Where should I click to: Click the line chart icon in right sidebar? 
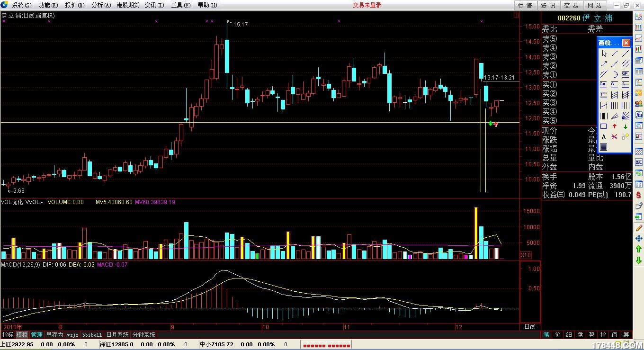coord(638,38)
